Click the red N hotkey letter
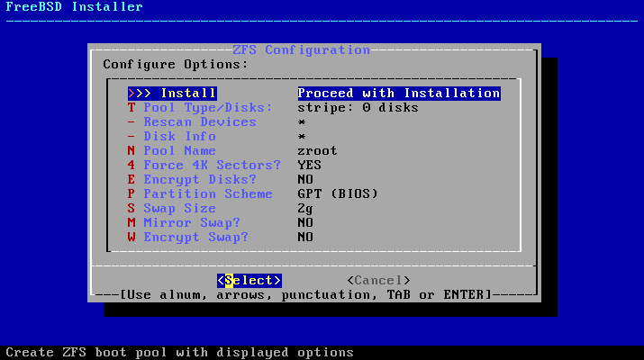The image size is (644, 360). 132,150
